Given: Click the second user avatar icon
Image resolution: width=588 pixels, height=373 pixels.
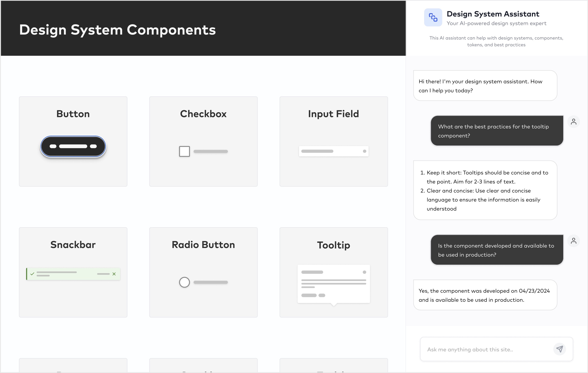Looking at the screenshot, I should click(x=574, y=241).
